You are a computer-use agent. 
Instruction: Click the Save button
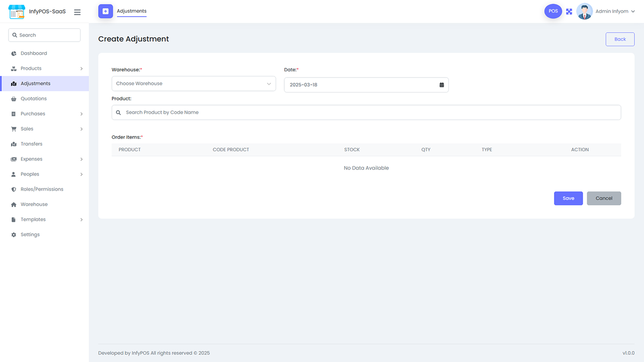pos(568,198)
